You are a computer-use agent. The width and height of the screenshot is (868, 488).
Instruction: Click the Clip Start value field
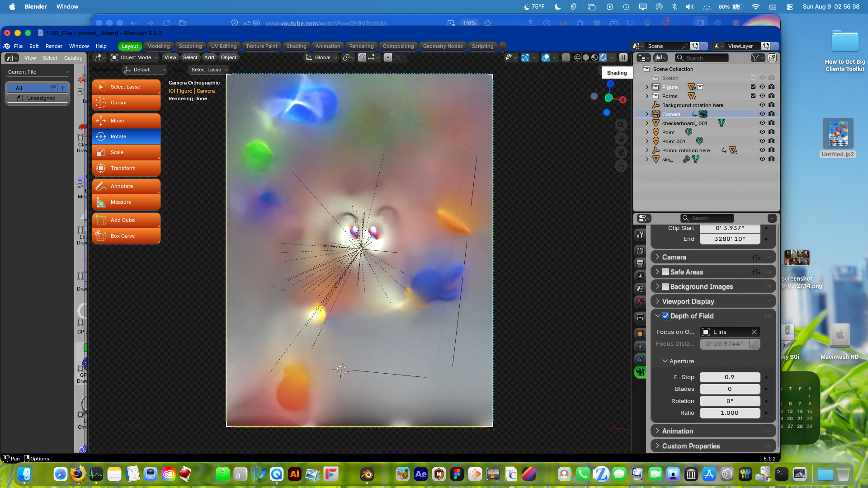730,228
